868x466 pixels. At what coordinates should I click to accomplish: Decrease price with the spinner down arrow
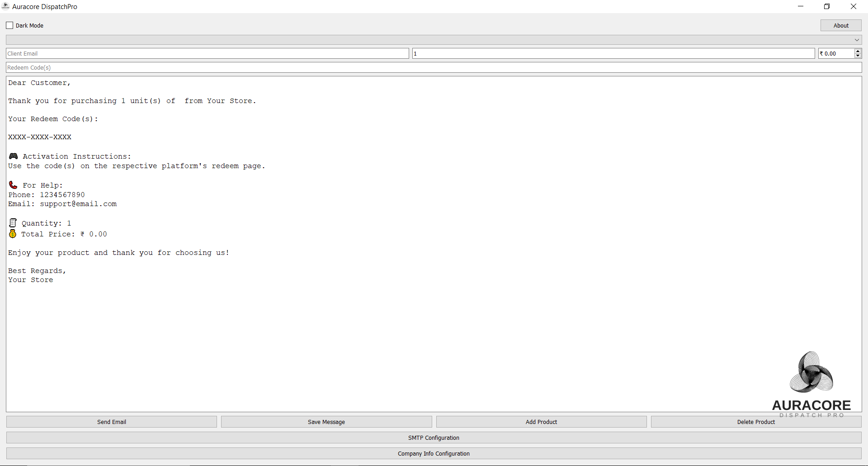point(858,56)
